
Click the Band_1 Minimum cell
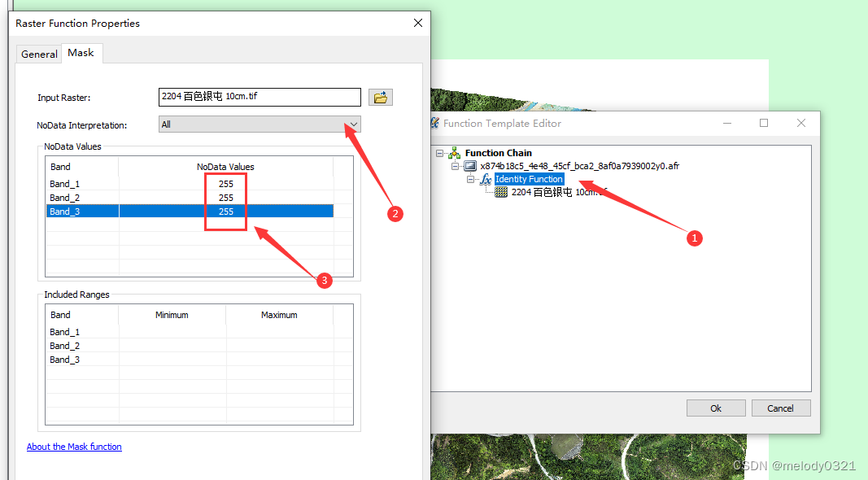tap(172, 332)
